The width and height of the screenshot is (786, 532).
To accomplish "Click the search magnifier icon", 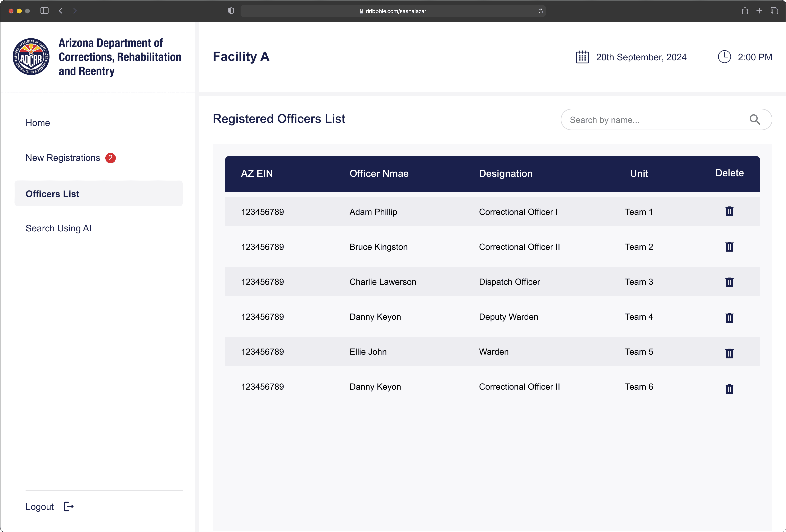I will tap(755, 120).
